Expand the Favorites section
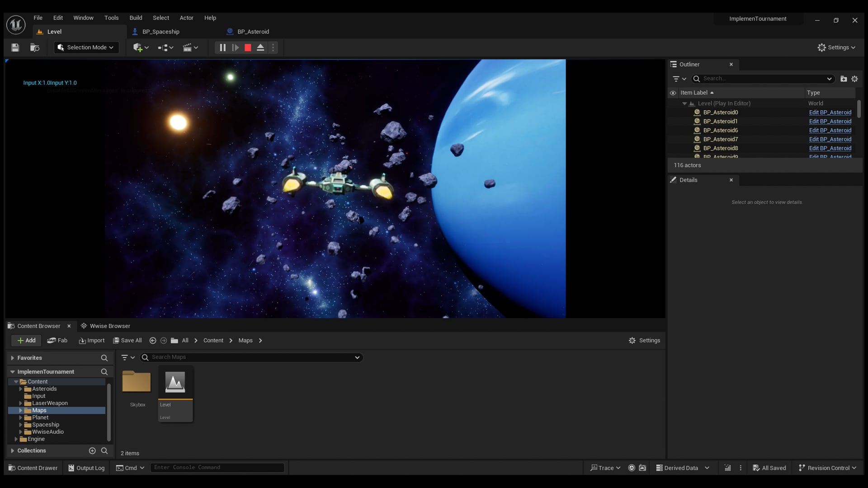 pyautogui.click(x=13, y=358)
